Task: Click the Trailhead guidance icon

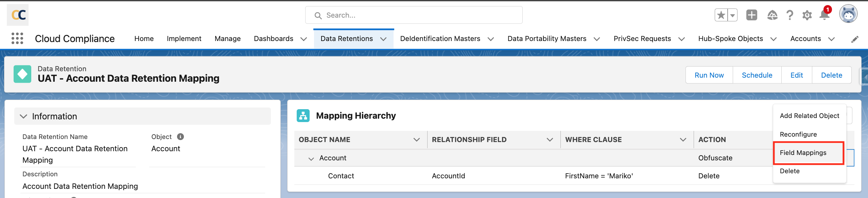Action: pos(772,15)
